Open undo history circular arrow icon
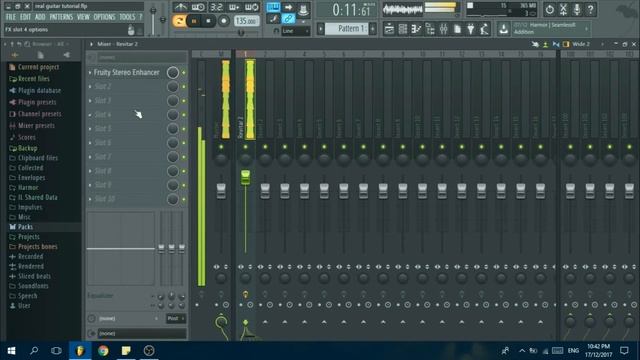This screenshot has height=360, width=640. tap(549, 9)
